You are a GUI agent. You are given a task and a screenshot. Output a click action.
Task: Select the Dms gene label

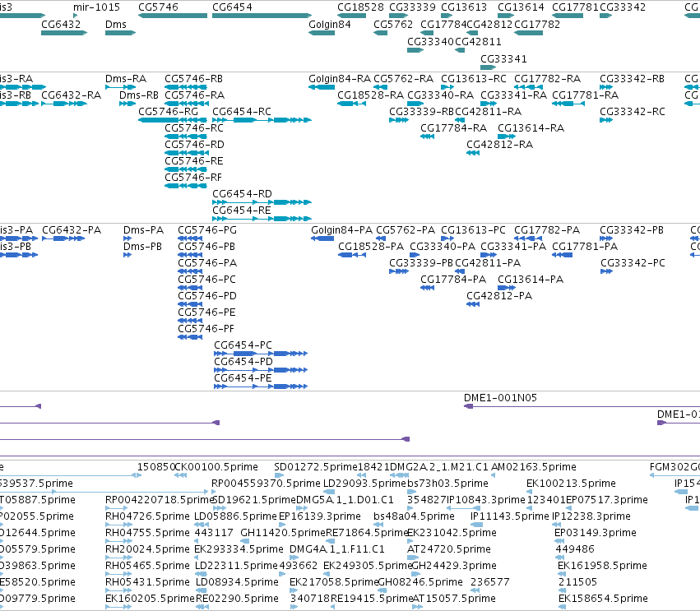116,25
